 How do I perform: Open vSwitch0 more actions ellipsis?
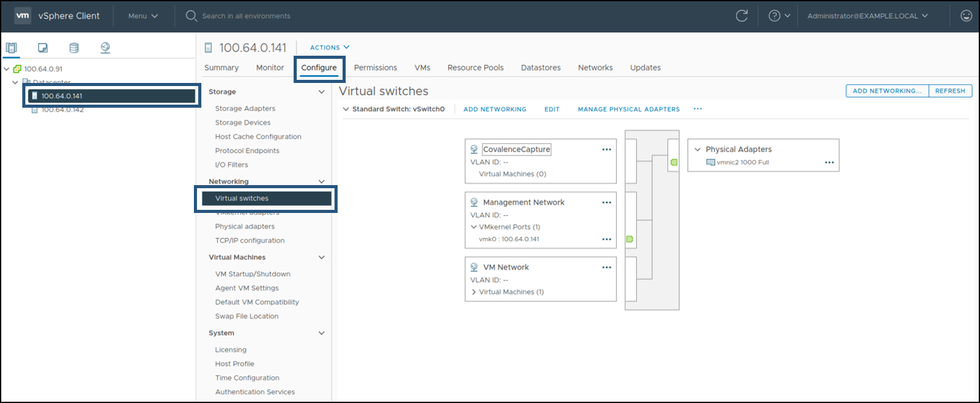pos(698,109)
